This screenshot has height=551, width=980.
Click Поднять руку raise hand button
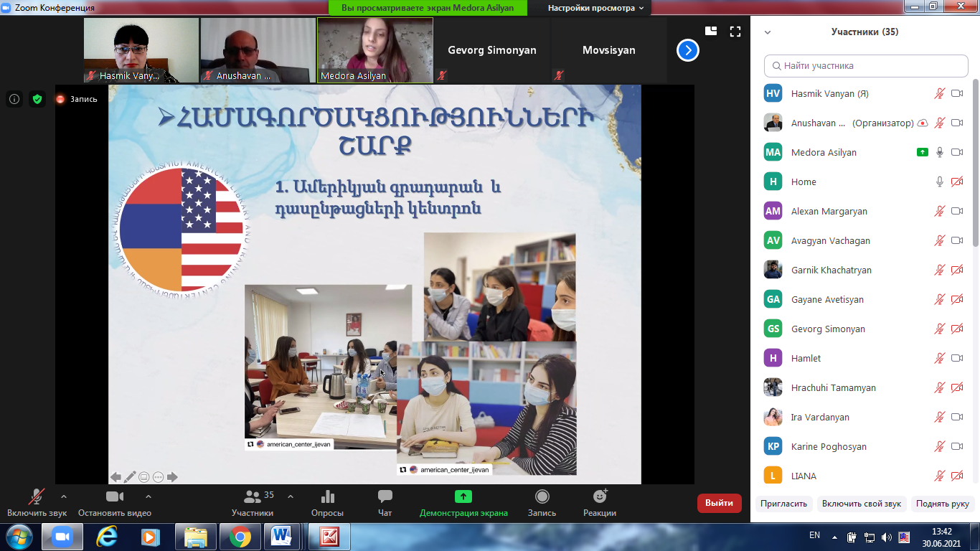pos(943,504)
